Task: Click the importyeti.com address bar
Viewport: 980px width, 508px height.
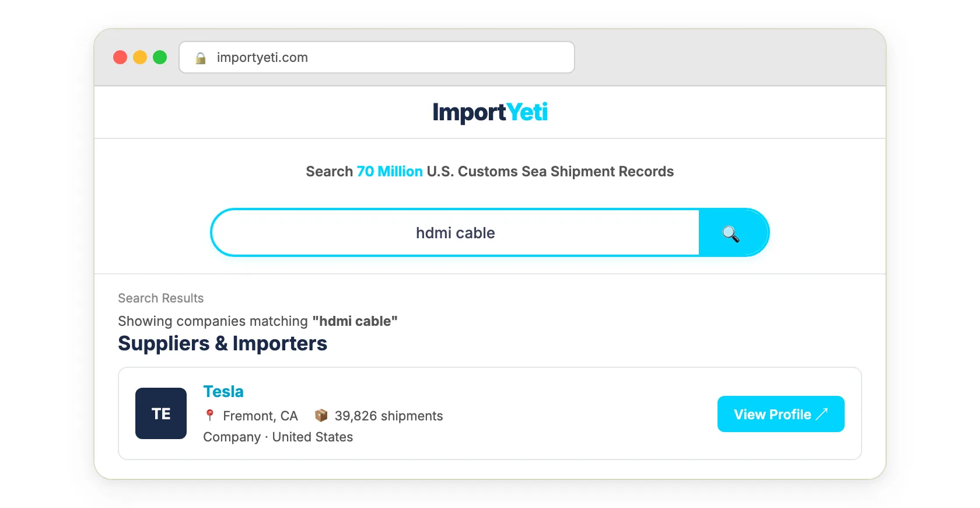Action: click(x=377, y=57)
